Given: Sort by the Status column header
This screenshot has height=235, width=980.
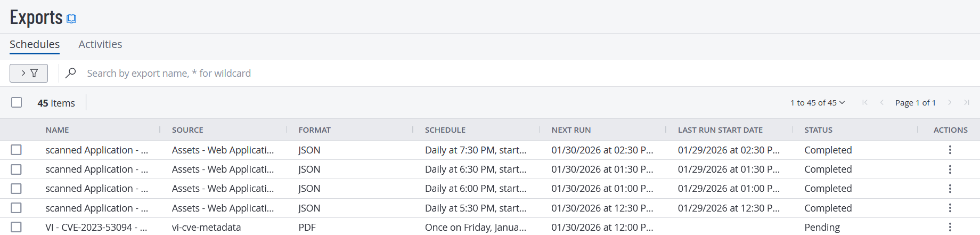Looking at the screenshot, I should (x=818, y=130).
